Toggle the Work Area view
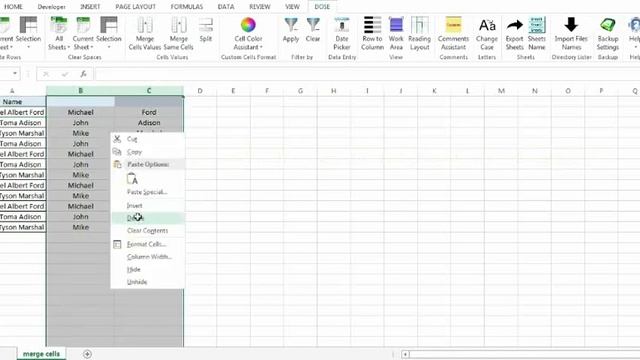 pyautogui.click(x=396, y=34)
